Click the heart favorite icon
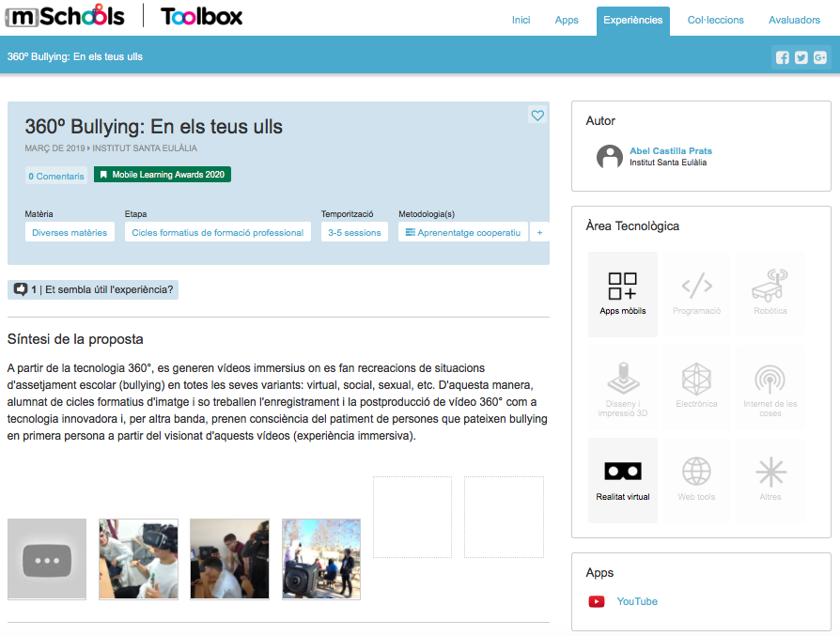The image size is (840, 636). pos(537,116)
